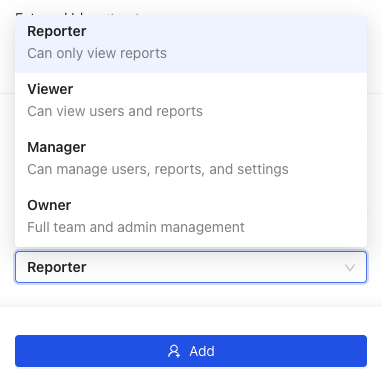382x382 pixels.
Task: Click 'Can manage users, reports, and settings' text
Action: coord(158,169)
